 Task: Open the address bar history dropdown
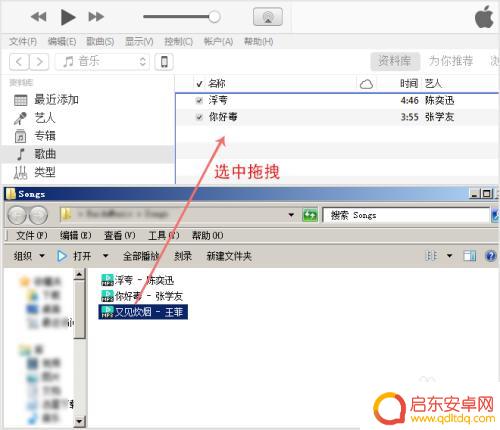[291, 215]
